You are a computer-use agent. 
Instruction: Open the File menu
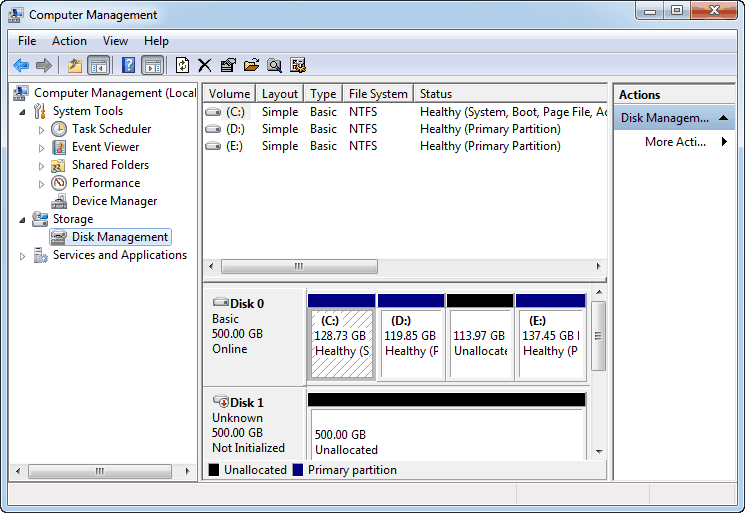point(27,41)
